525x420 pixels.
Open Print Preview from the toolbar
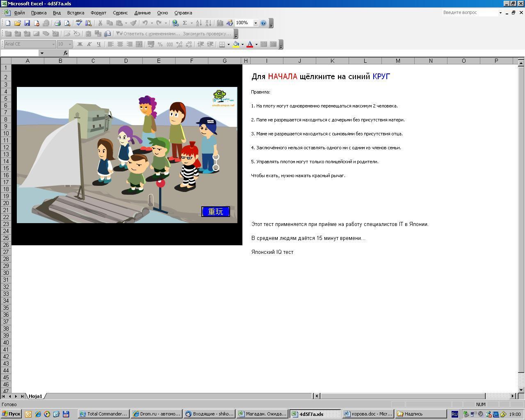(x=67, y=23)
